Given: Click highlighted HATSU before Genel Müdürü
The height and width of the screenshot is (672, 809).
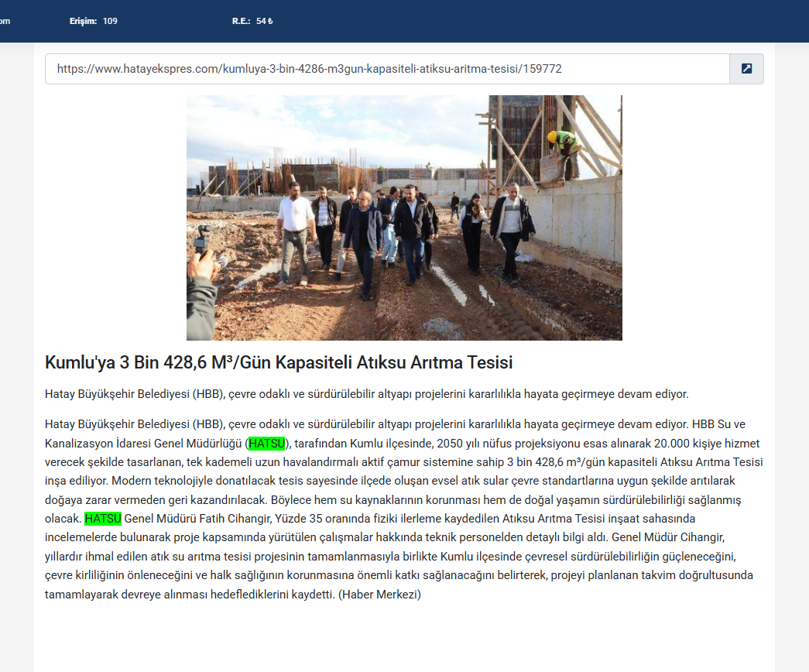Looking at the screenshot, I should pos(103,518).
